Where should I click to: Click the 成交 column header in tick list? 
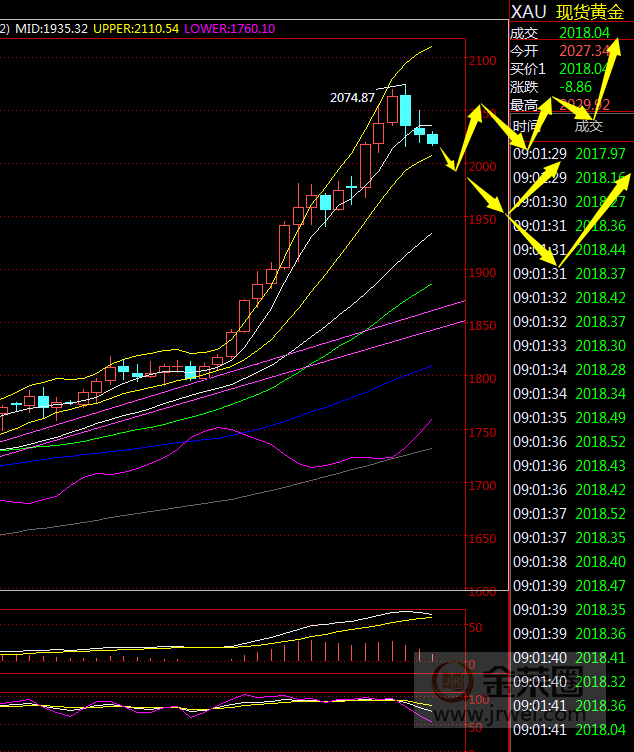pyautogui.click(x=589, y=126)
